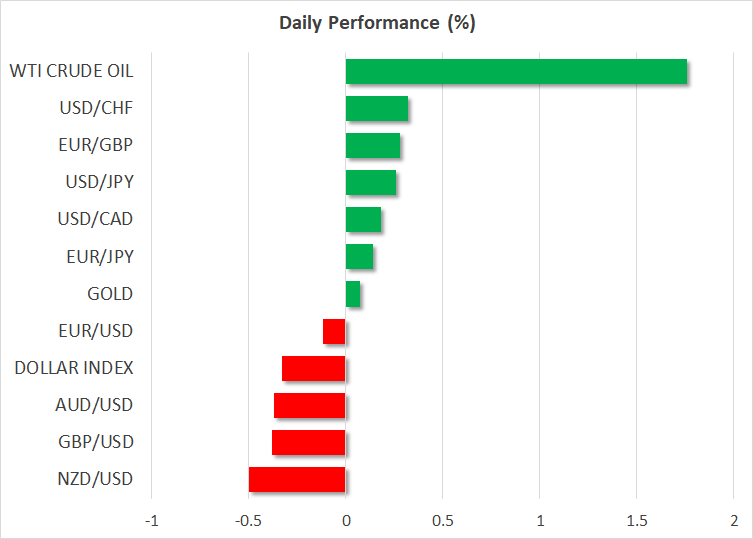Select the DOLLAR INDEX axis label
Viewport: 753px width, 539px height.
[x=74, y=368]
